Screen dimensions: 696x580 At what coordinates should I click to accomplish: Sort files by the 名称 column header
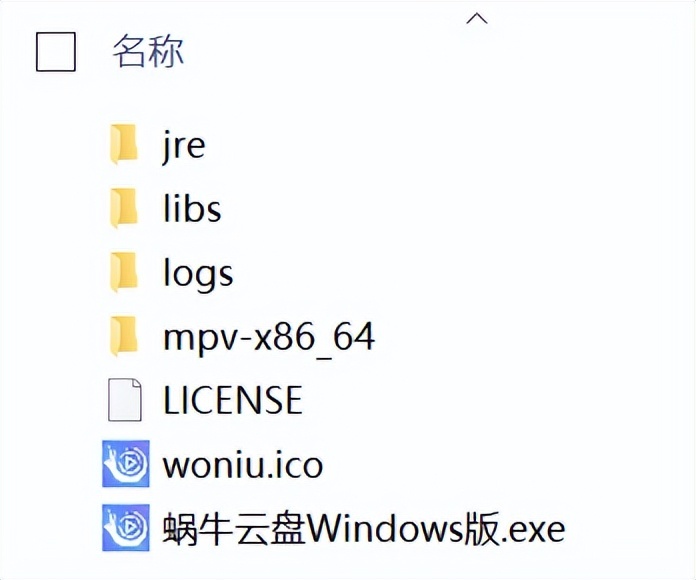click(x=148, y=51)
